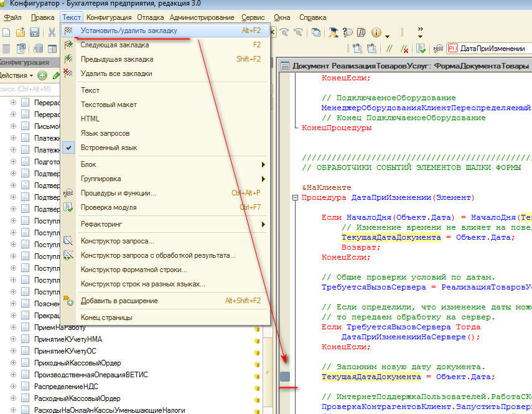This screenshot has height=414, width=532.
Task: Expand the Refactoring (Рефакторинг) submenu
Action: (x=101, y=224)
